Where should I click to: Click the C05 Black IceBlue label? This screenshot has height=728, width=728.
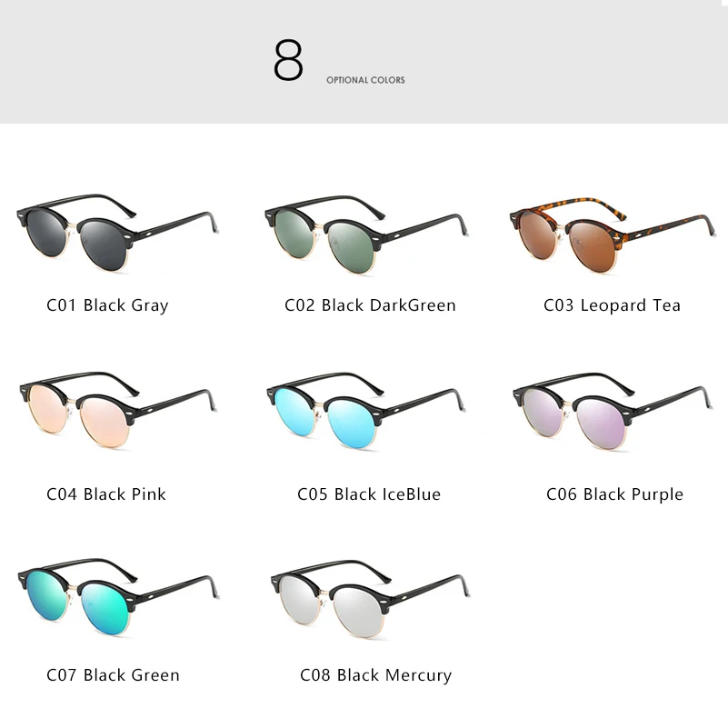369,494
